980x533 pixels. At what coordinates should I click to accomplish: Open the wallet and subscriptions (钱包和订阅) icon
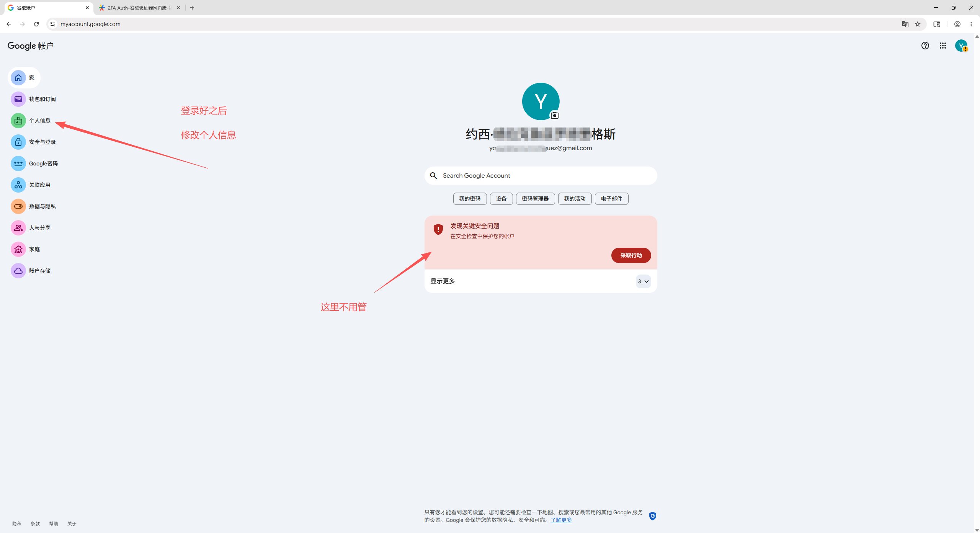(x=18, y=99)
